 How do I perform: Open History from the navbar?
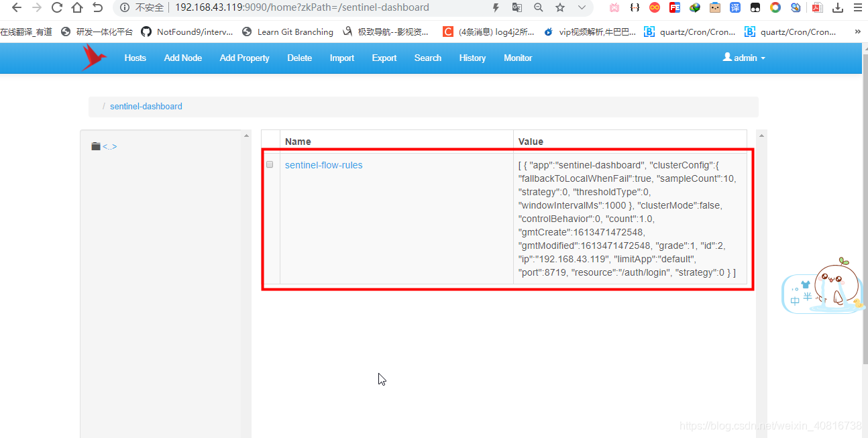(x=472, y=58)
